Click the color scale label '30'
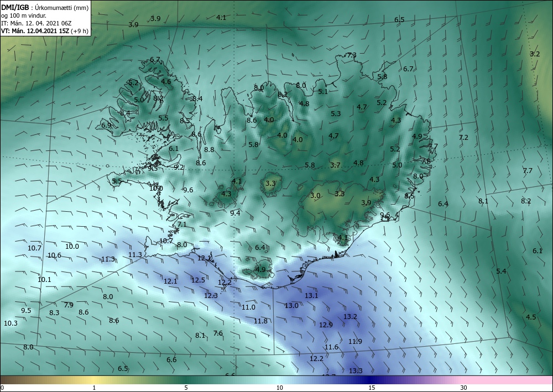This screenshot has width=553, height=392. click(464, 388)
